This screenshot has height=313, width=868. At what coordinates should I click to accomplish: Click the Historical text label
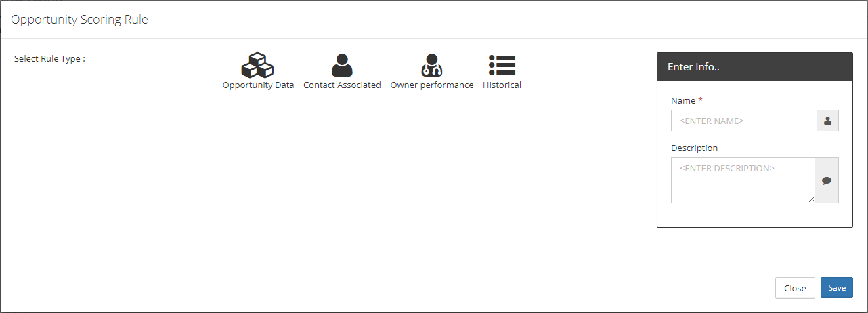click(x=502, y=85)
